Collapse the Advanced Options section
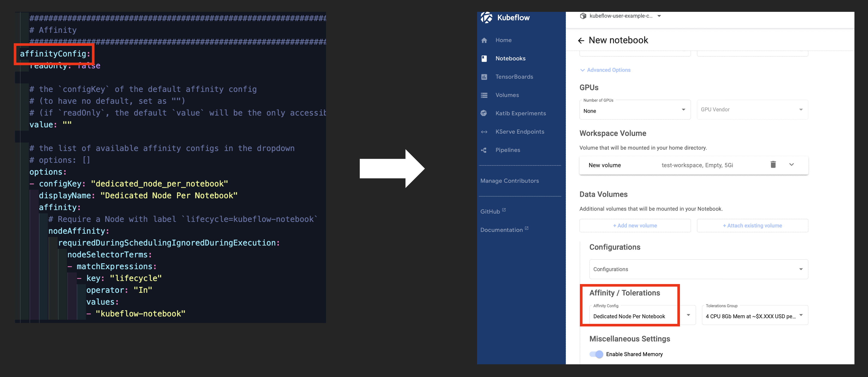This screenshot has height=377, width=868. click(x=605, y=70)
